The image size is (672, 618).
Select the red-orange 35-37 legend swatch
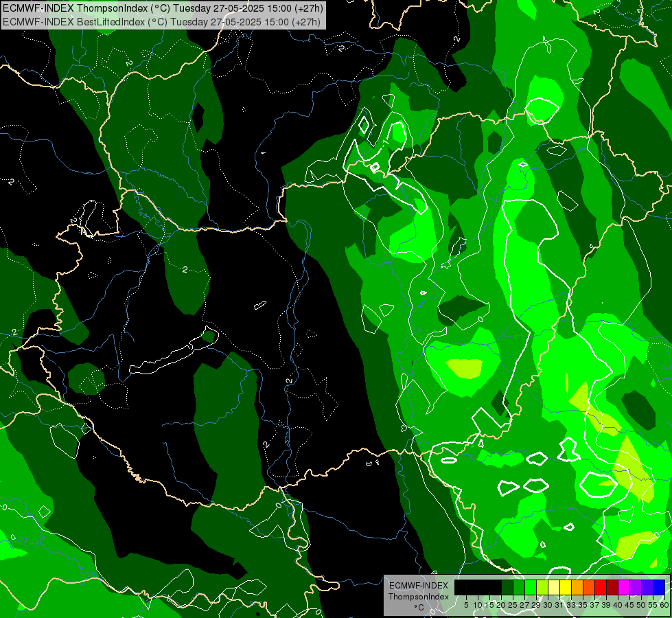[x=589, y=587]
